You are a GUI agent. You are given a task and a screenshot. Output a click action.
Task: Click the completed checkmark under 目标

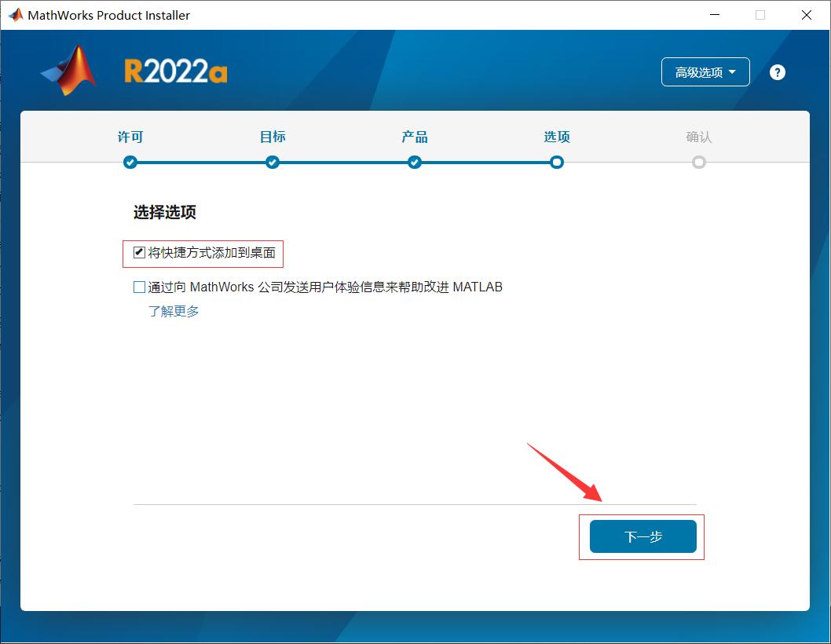[272, 162]
